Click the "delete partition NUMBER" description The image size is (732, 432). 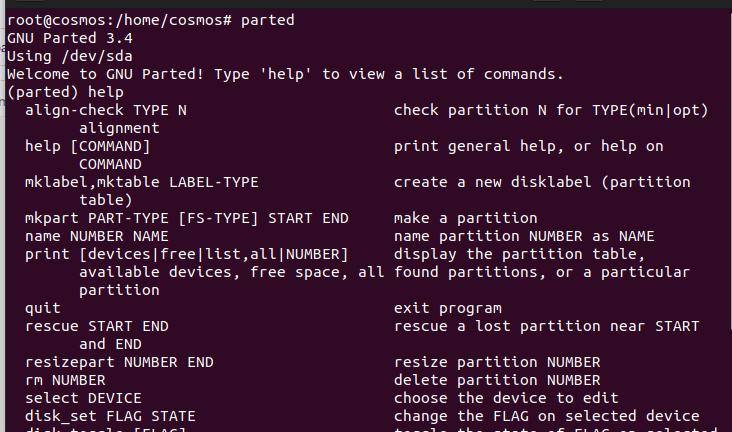point(497,380)
